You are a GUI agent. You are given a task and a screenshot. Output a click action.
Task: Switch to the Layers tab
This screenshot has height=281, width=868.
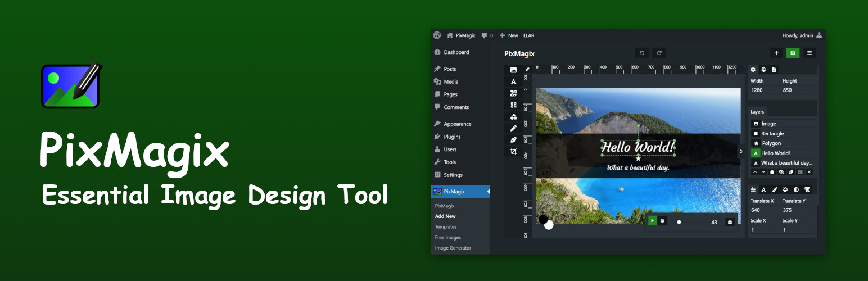click(757, 112)
